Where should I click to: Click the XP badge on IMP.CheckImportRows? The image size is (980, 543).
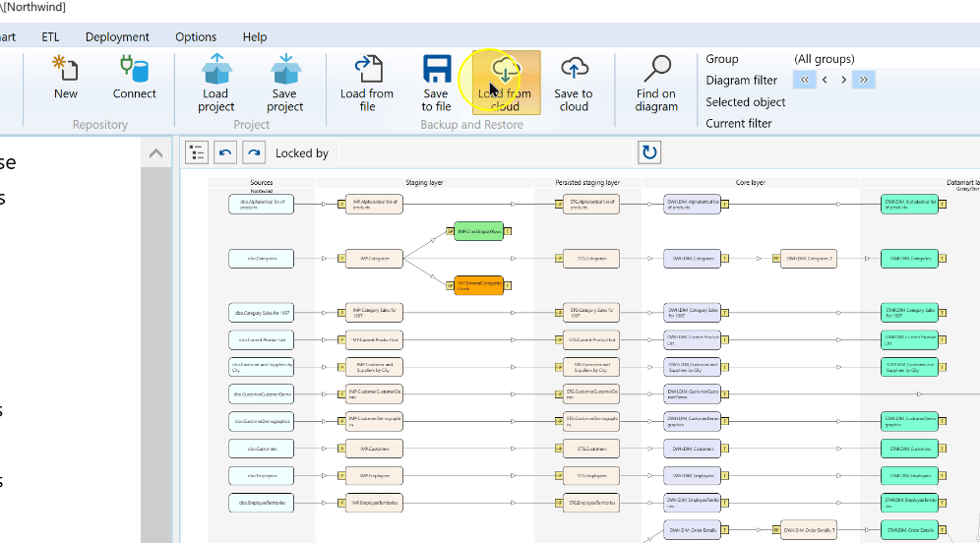[x=450, y=231]
